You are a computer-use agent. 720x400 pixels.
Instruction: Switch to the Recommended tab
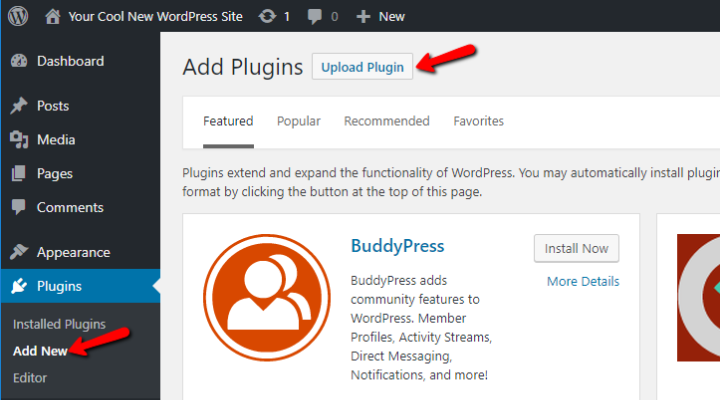[x=387, y=121]
